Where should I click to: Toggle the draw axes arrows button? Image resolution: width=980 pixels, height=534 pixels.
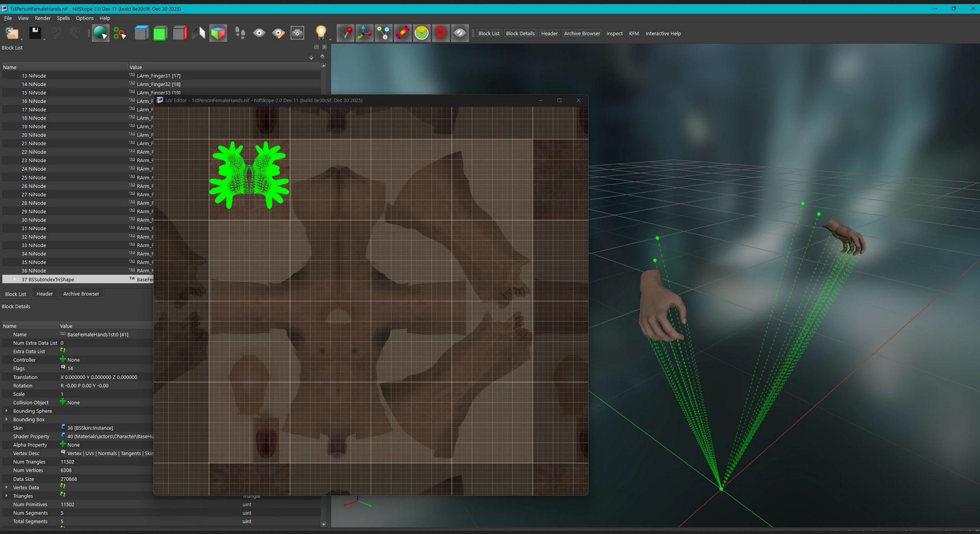(364, 33)
